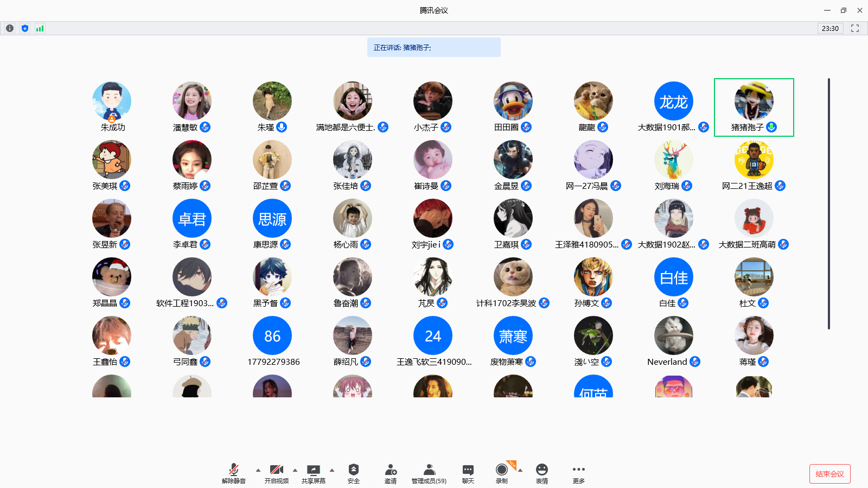Expand the arrow next to 共享屏幕

[x=332, y=470]
